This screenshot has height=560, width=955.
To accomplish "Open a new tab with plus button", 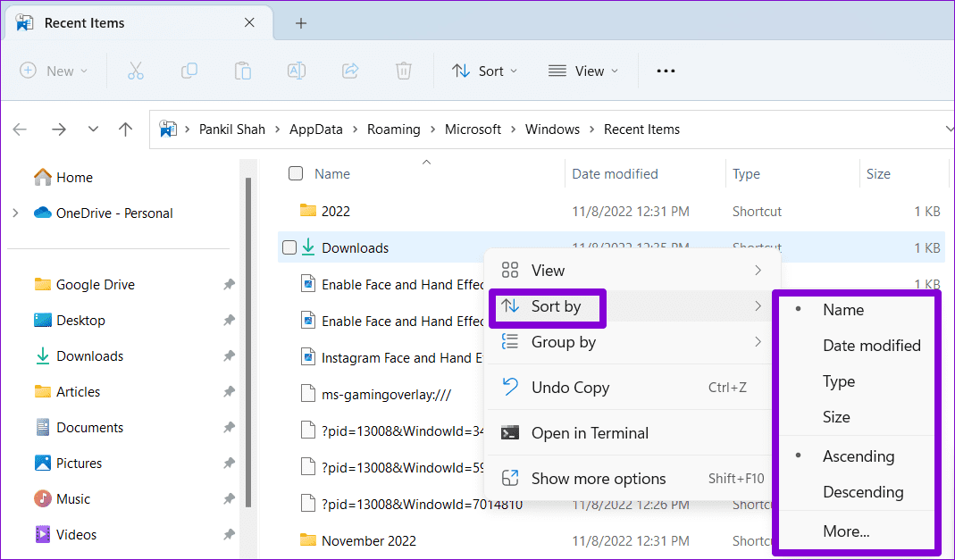I will point(301,23).
